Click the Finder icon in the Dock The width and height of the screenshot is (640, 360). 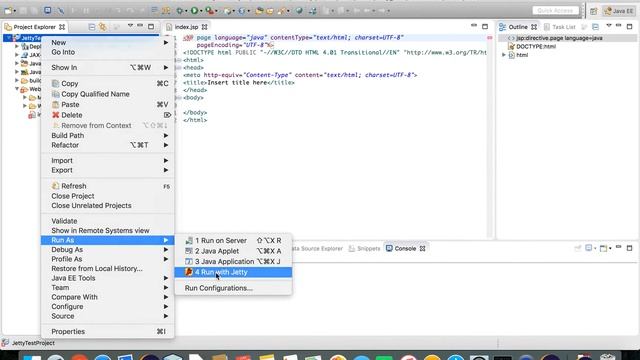(32, 357)
